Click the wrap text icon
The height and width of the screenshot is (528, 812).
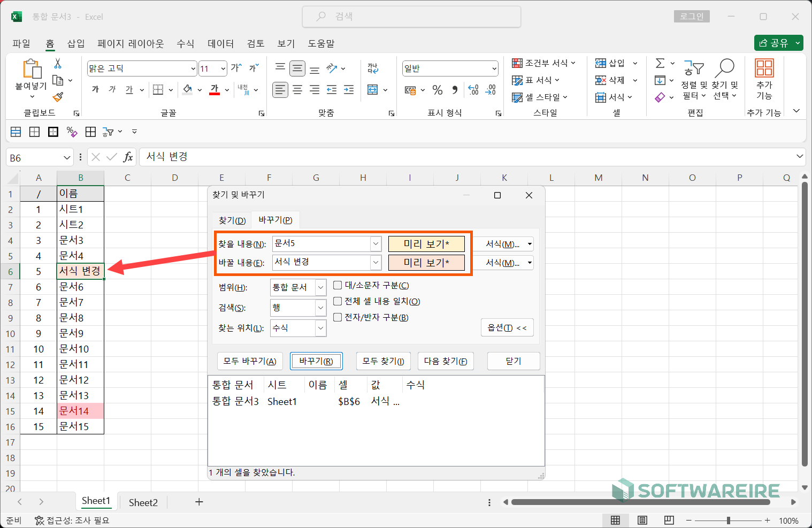click(373, 68)
